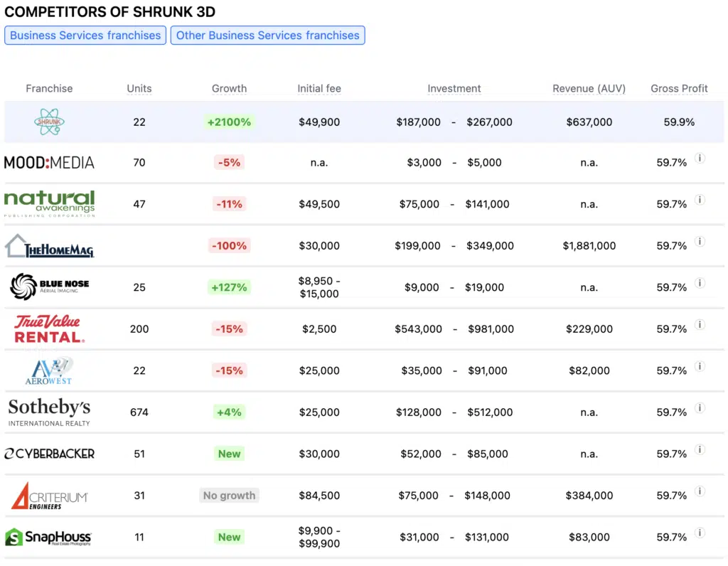This screenshot has width=728, height=566.
Task: Click the TheHomeMag house logo
Action: coord(49,245)
